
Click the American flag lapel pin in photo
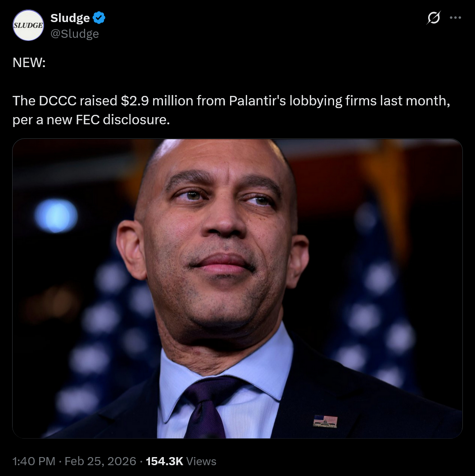coord(325,422)
